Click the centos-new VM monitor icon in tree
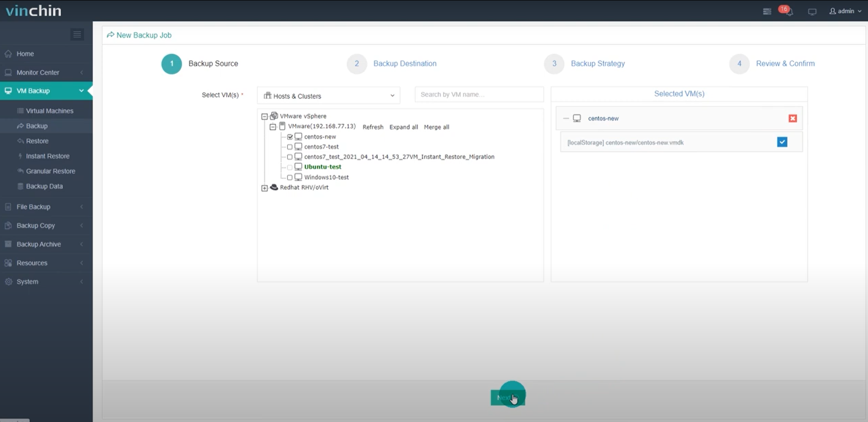The image size is (868, 422). point(298,137)
